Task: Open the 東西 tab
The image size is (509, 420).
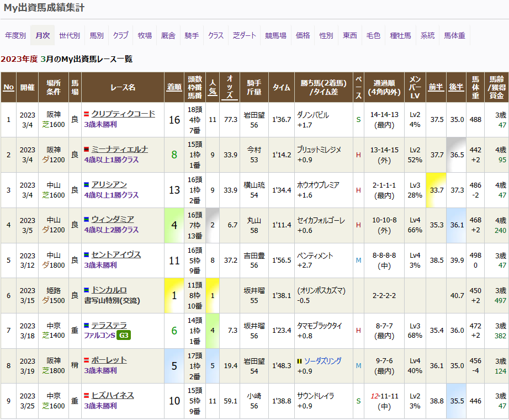Action: point(350,35)
